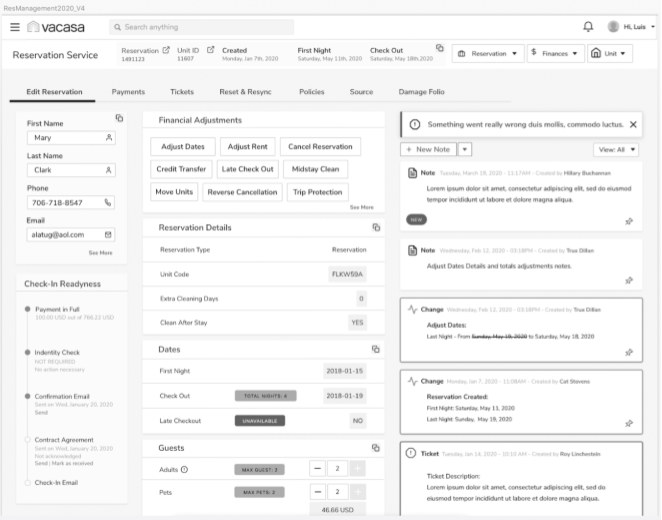The width and height of the screenshot is (662, 520).
Task: Click the Phone number field
Action: (71, 203)
